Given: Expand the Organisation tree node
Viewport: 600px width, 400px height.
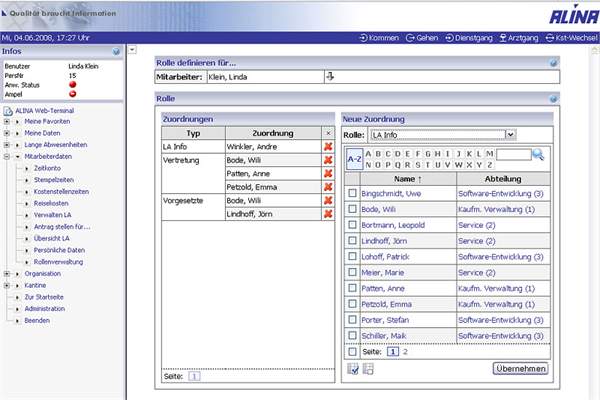Looking at the screenshot, I should coord(7,273).
